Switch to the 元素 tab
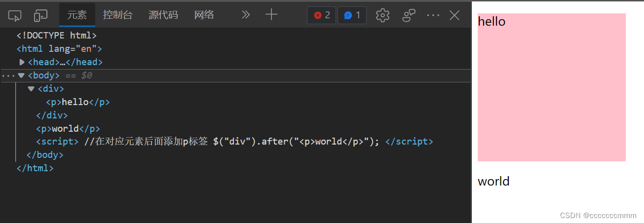644x223 pixels. click(x=77, y=15)
